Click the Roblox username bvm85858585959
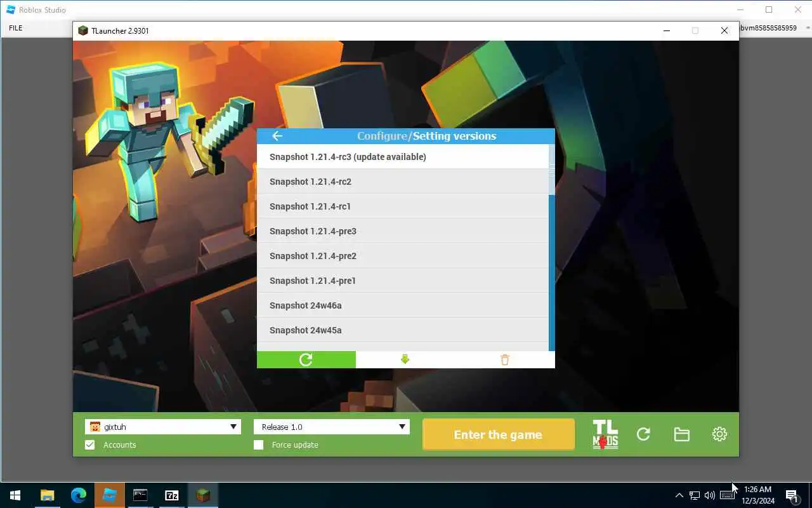This screenshot has height=508, width=812. tap(768, 28)
